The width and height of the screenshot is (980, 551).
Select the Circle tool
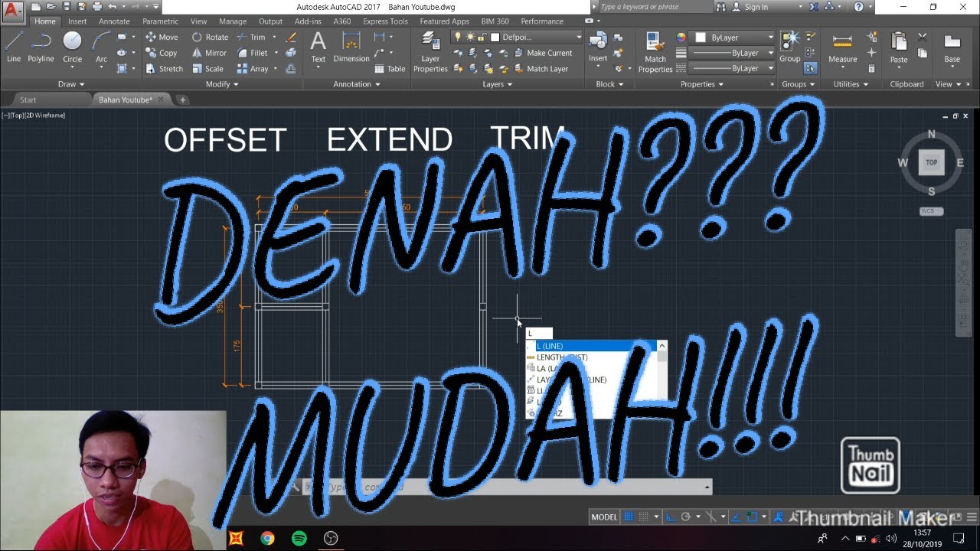pyautogui.click(x=72, y=47)
